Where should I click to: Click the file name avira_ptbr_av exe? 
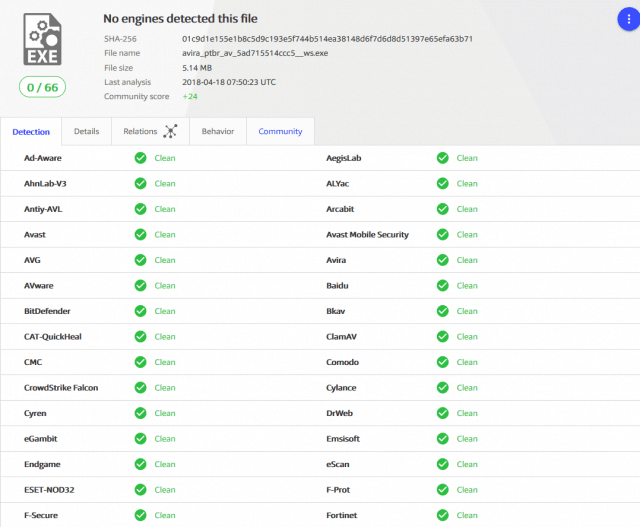255,53
